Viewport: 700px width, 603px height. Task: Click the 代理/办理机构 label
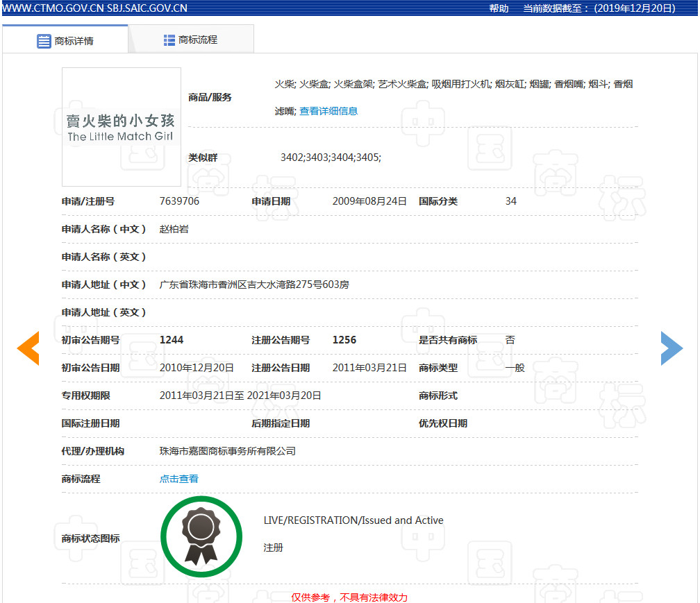pyautogui.click(x=93, y=451)
